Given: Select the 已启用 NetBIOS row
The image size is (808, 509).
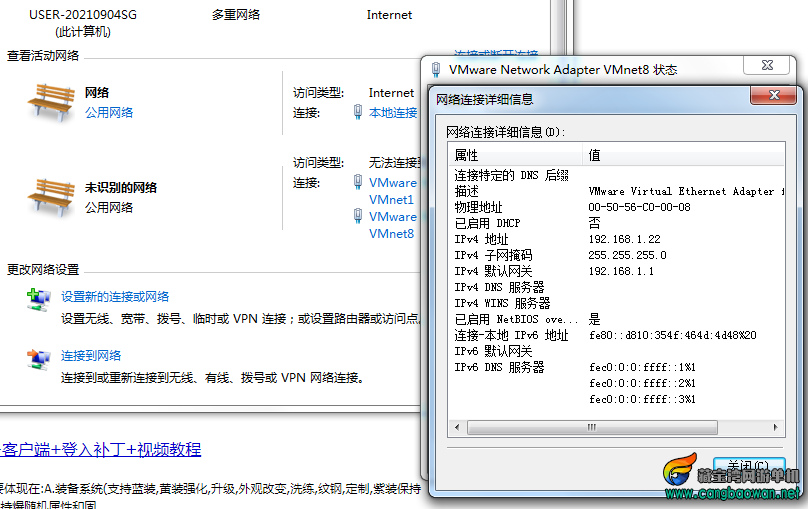Looking at the screenshot, I should click(x=617, y=319).
